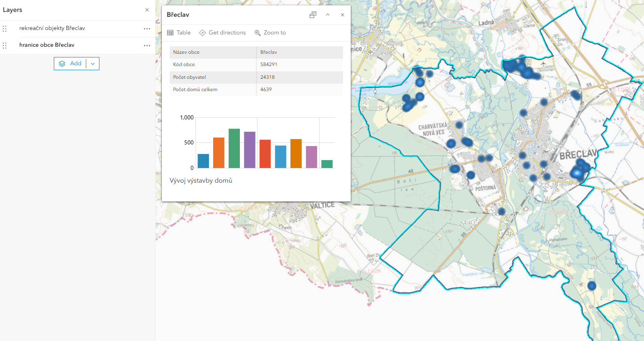Open options menu for hranice obce Břeclav
Screen dimensions: 644x341
147,46
